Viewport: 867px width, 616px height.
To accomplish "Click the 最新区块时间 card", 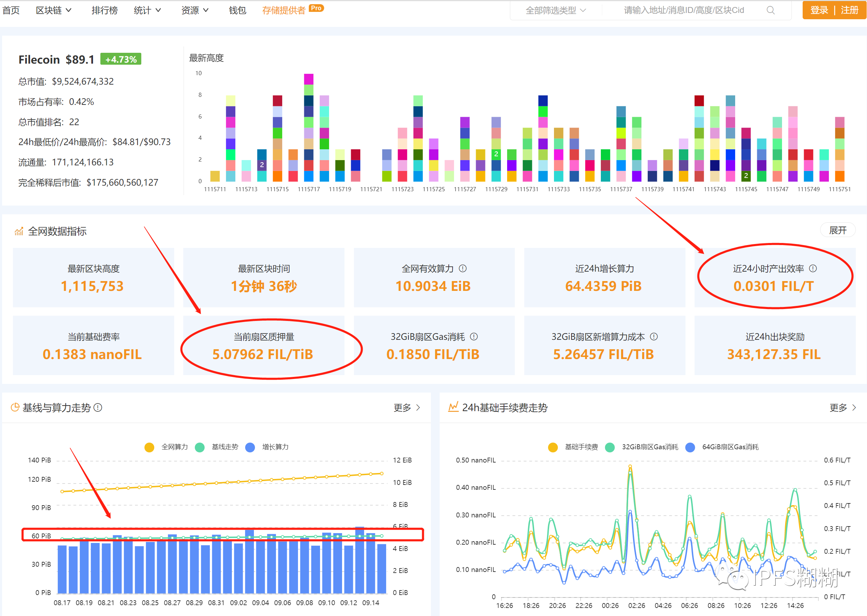I will [x=264, y=278].
